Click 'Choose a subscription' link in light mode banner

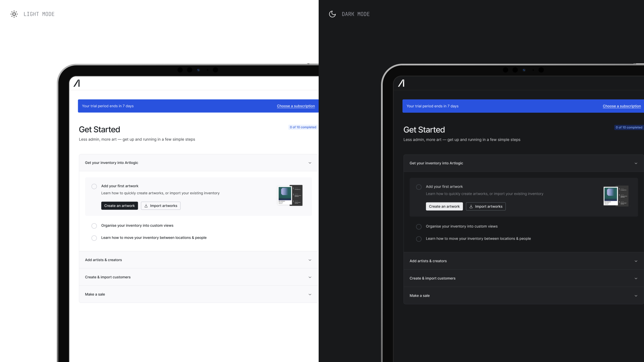296,106
